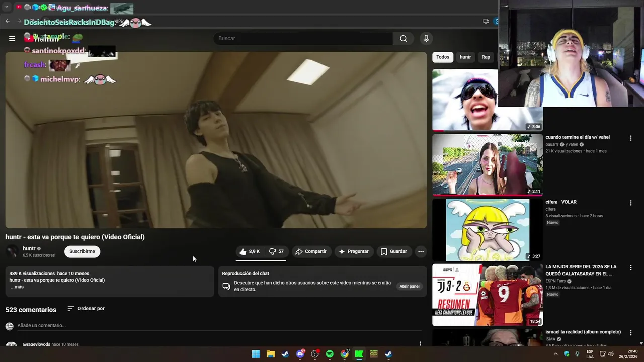Screen dimensions: 644x362
Task: Open the huntr channel name link
Action: click(29, 248)
